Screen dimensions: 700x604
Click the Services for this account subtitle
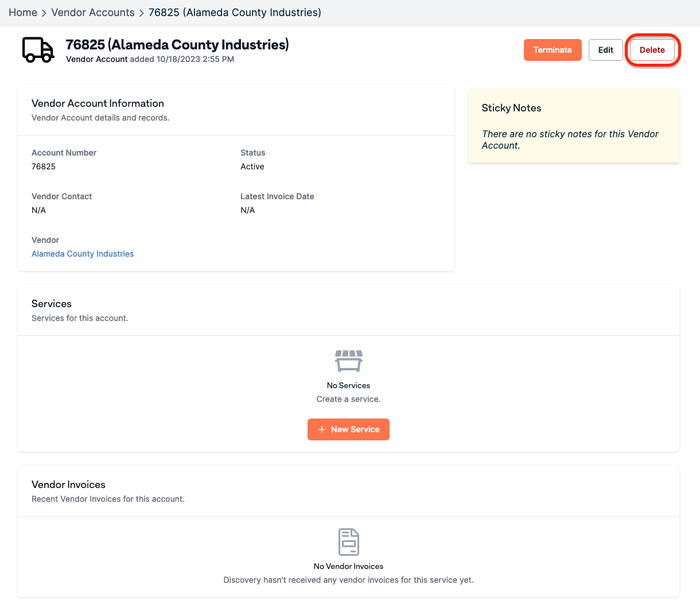[80, 318]
